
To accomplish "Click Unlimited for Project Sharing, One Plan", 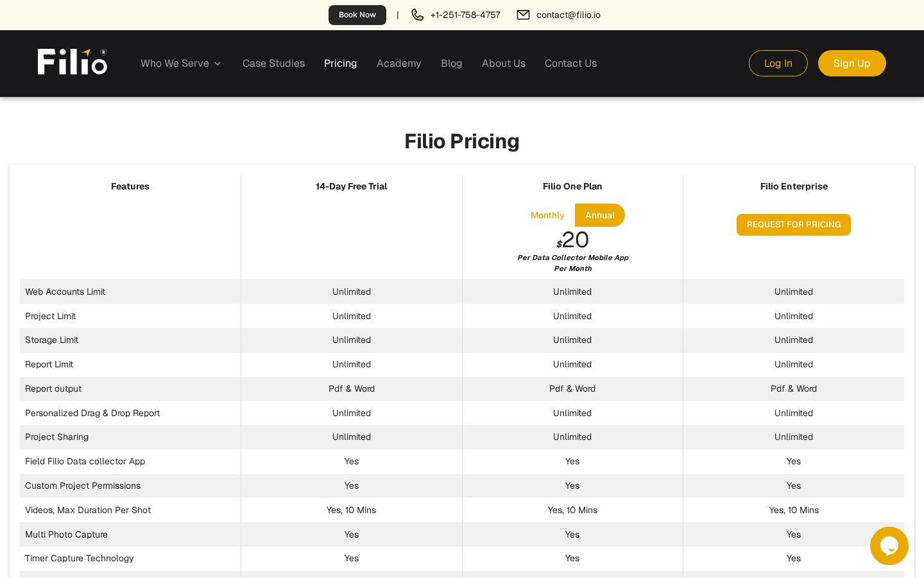I will pyautogui.click(x=572, y=437).
